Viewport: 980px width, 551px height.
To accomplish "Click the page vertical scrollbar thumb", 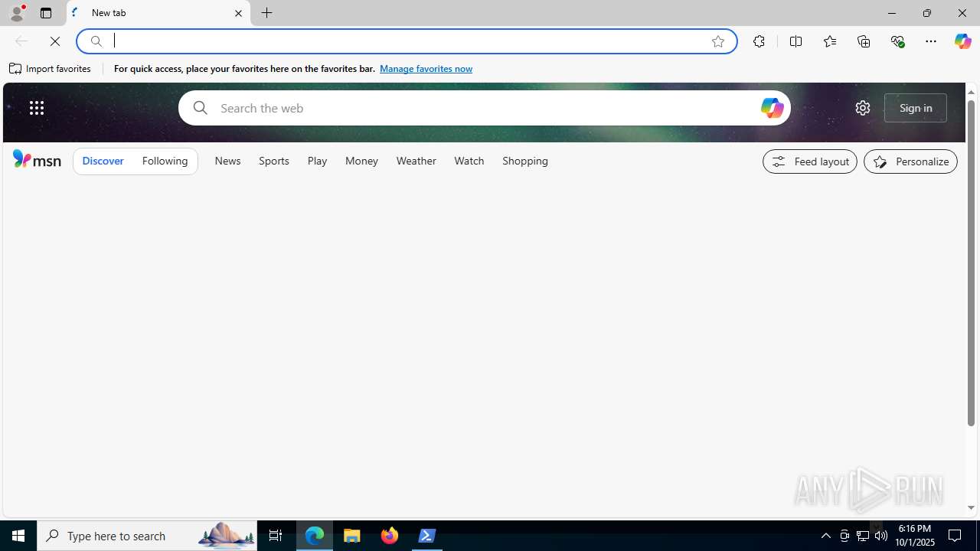I will pos(971,262).
